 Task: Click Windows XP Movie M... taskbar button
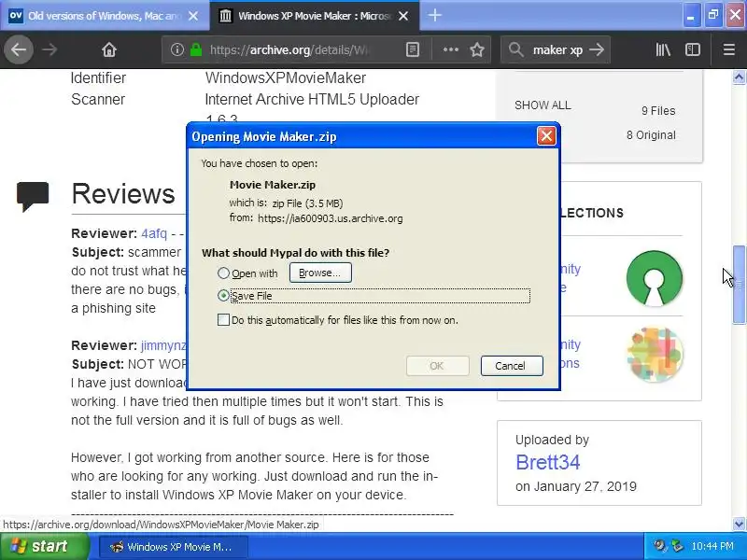(174, 547)
